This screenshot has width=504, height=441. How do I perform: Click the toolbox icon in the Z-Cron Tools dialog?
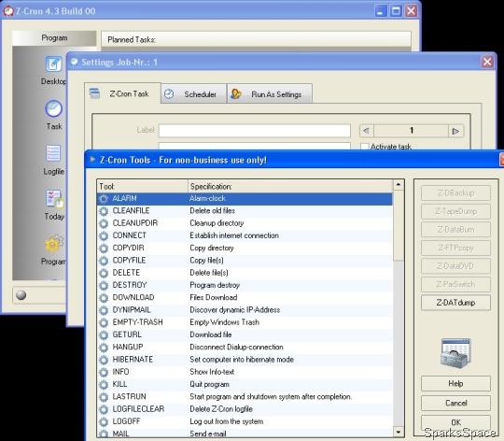point(455,352)
